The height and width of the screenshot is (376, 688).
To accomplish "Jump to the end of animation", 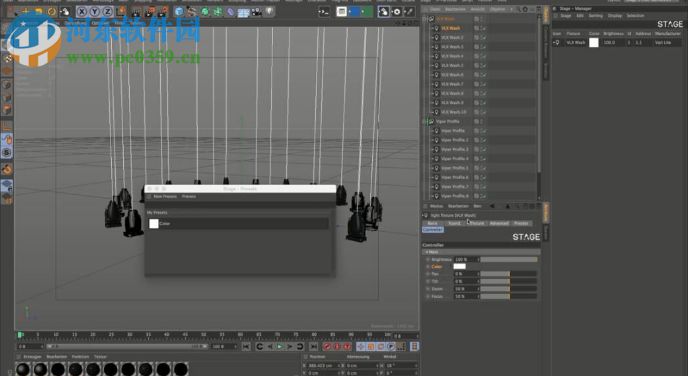I will pyautogui.click(x=313, y=347).
